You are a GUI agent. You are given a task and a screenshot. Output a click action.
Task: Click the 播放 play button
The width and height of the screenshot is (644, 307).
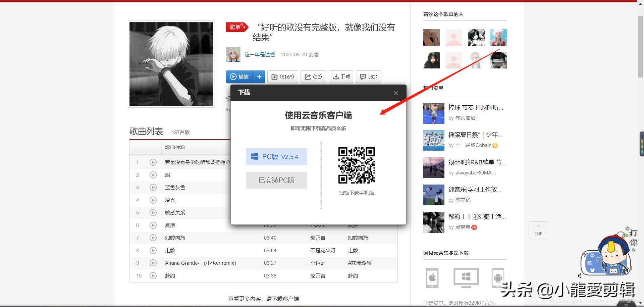pos(239,77)
